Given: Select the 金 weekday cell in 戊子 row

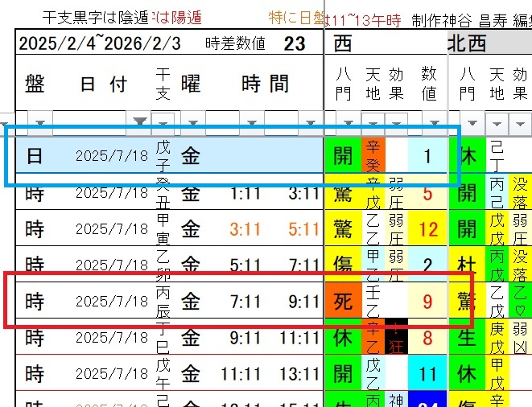Looking at the screenshot, I should point(190,155).
